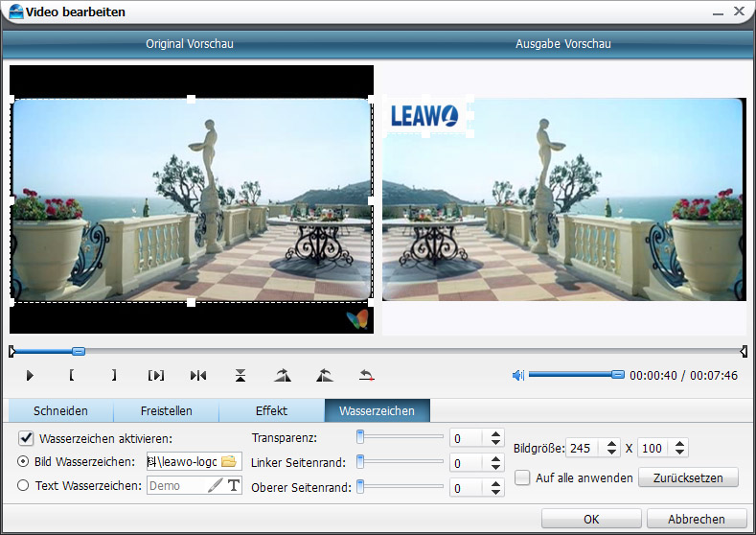Decrease Bildgröße height with down arrow
Screen dimensions: 756x535
pyautogui.click(x=679, y=453)
